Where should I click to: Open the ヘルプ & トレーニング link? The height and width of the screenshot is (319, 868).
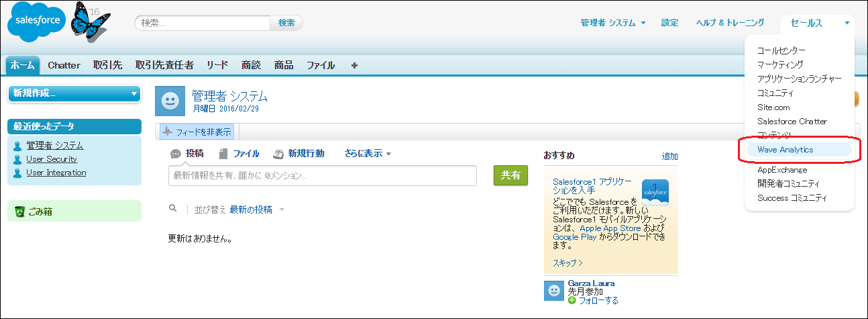coord(730,23)
